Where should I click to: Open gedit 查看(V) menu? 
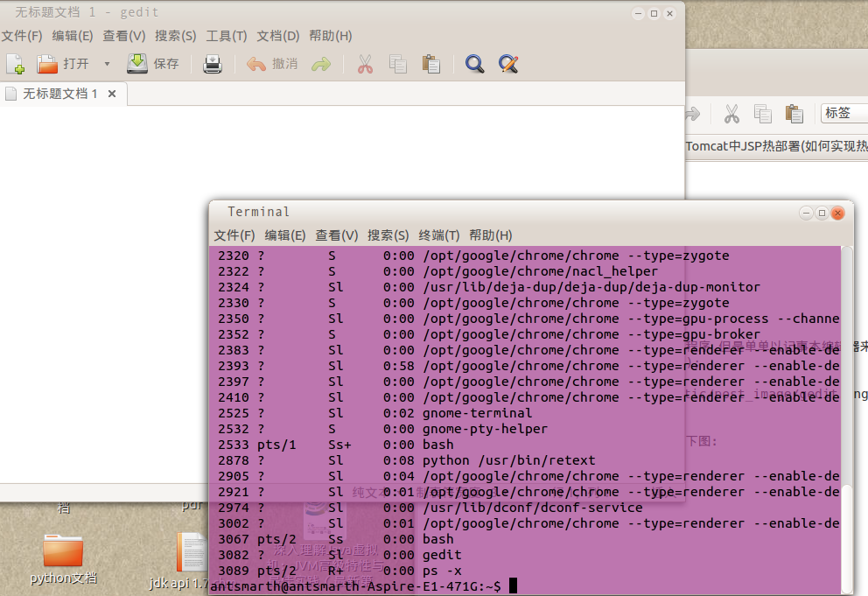click(x=124, y=36)
